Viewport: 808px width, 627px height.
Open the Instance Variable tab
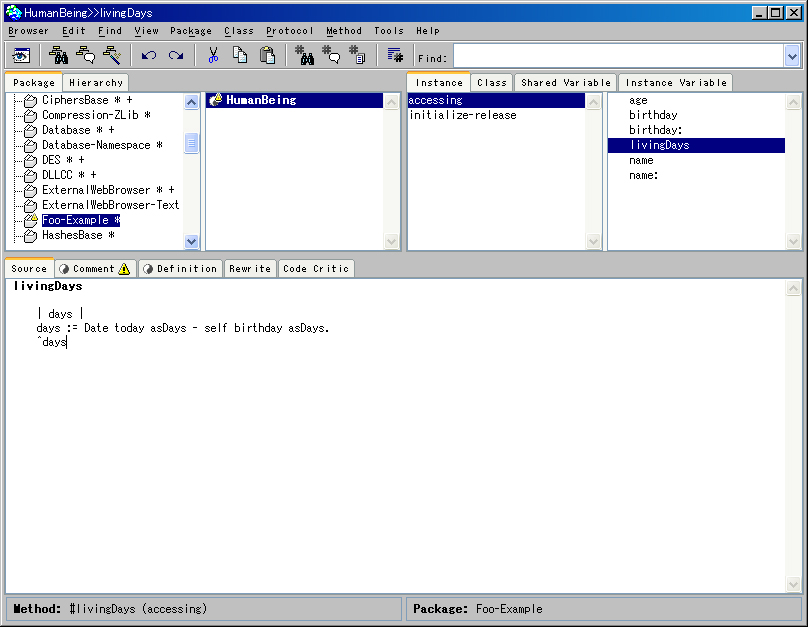click(x=676, y=82)
